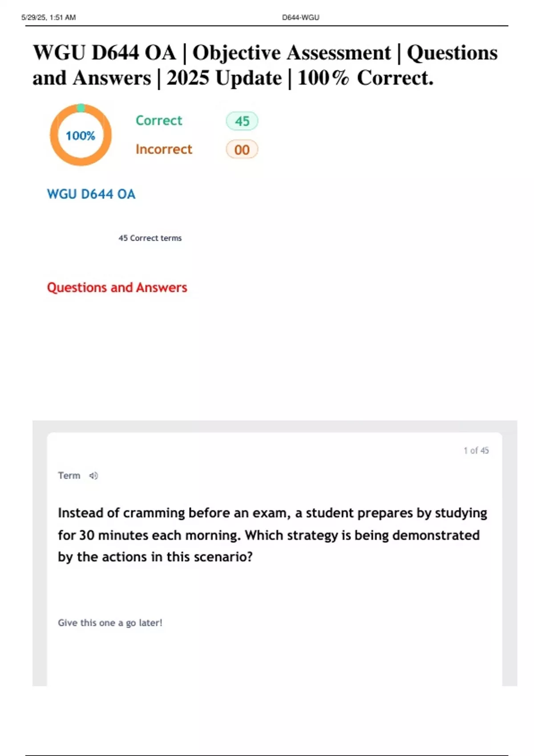This screenshot has width=534, height=756.
Task: Click the D644-WGU page header text
Action: point(301,17)
